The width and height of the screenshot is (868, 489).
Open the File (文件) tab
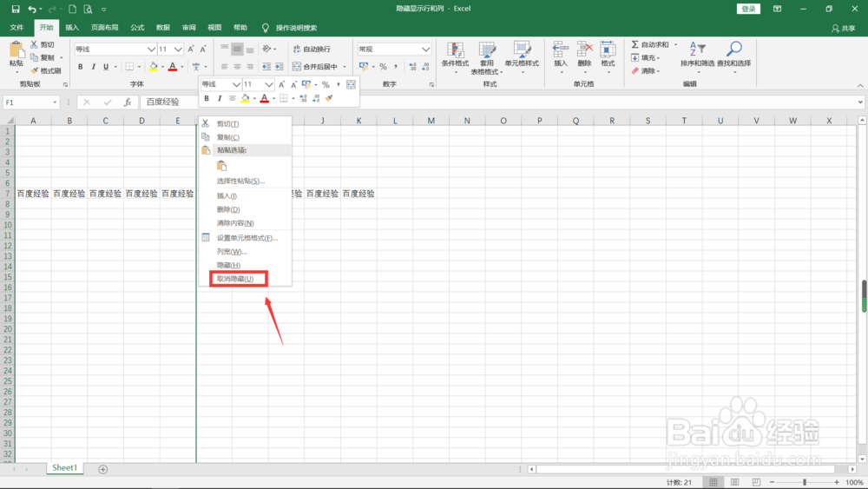[16, 28]
